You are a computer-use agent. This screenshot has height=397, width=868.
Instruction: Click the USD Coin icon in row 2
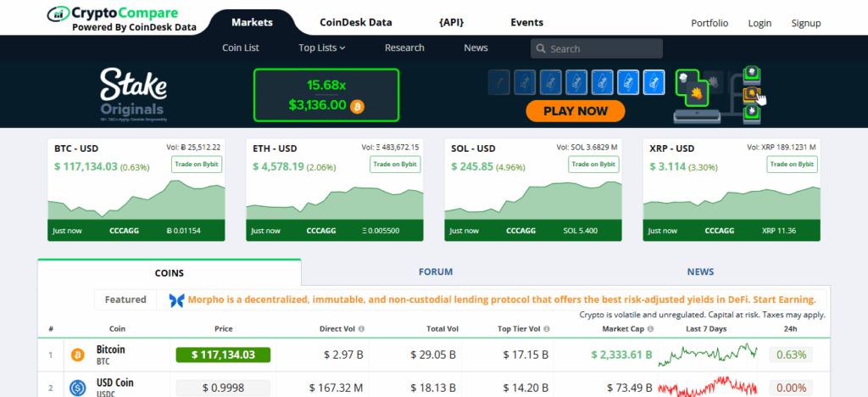(77, 388)
